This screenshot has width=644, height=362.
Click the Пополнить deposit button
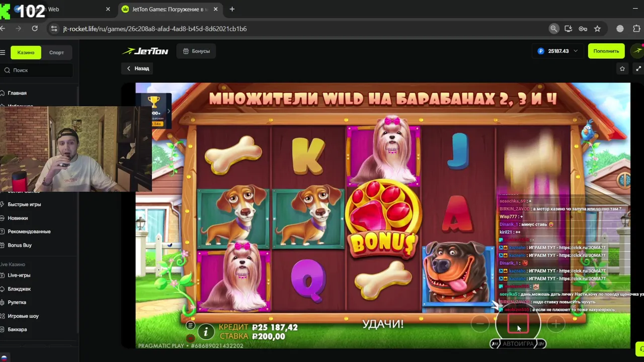pos(606,51)
